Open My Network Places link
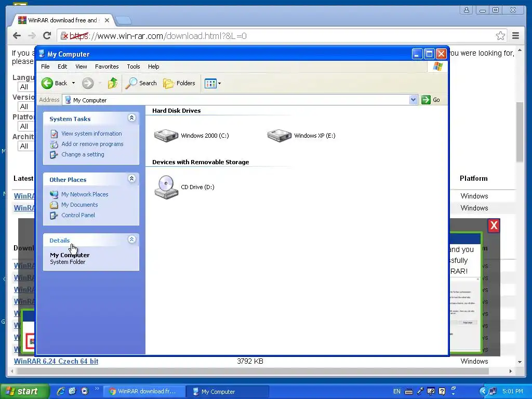 [x=85, y=194]
